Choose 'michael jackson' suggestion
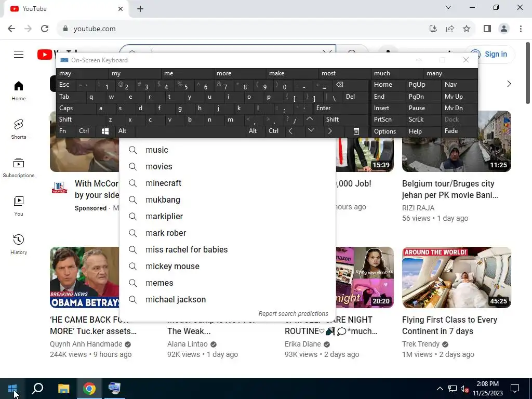 point(228,300)
